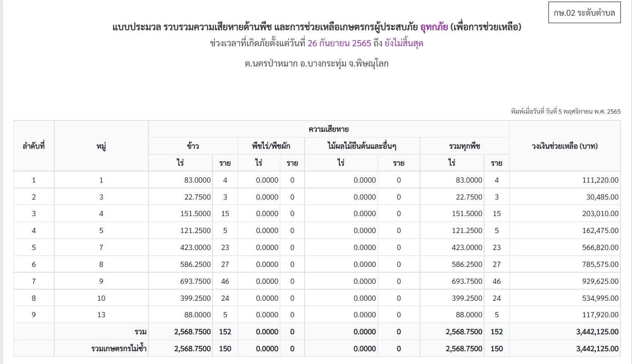
Task: Click the purple อุทกภัย text in title
Action: click(x=434, y=27)
